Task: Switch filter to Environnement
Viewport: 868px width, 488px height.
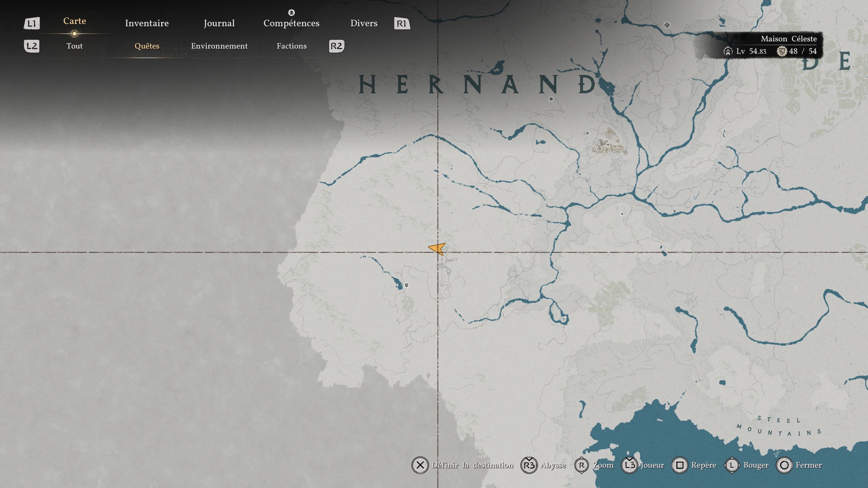Action: 219,46
